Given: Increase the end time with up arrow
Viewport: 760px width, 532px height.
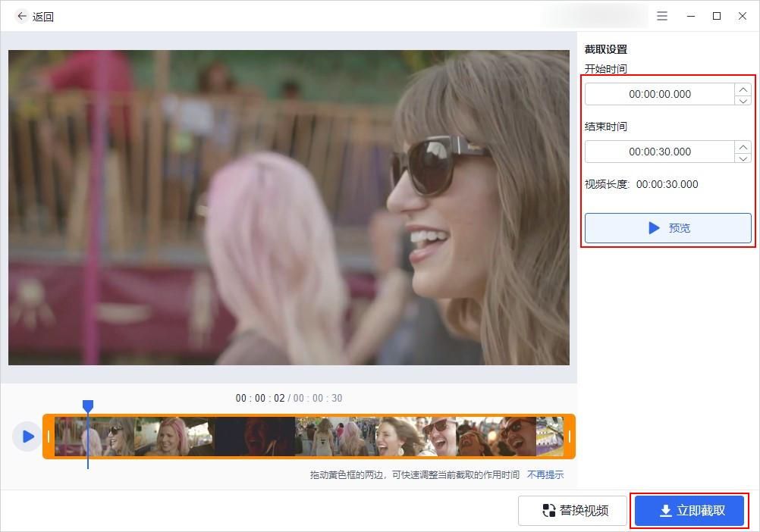Looking at the screenshot, I should coord(743,147).
